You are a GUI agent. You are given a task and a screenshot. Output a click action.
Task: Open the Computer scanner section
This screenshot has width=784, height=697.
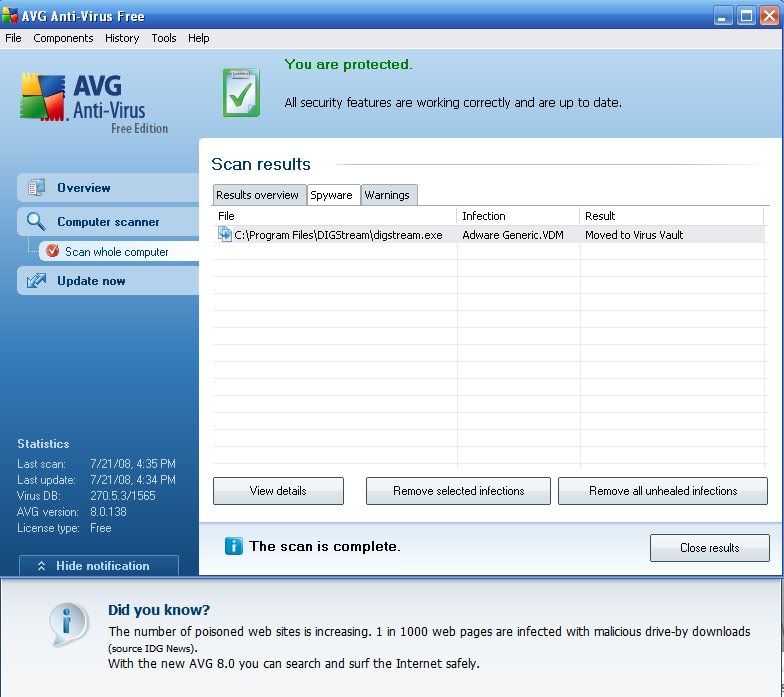point(108,222)
